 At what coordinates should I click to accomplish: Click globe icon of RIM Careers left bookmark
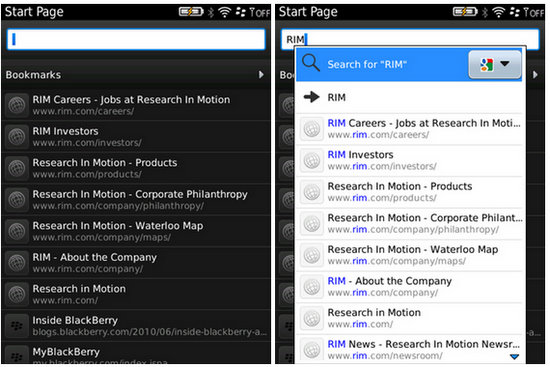[x=17, y=105]
